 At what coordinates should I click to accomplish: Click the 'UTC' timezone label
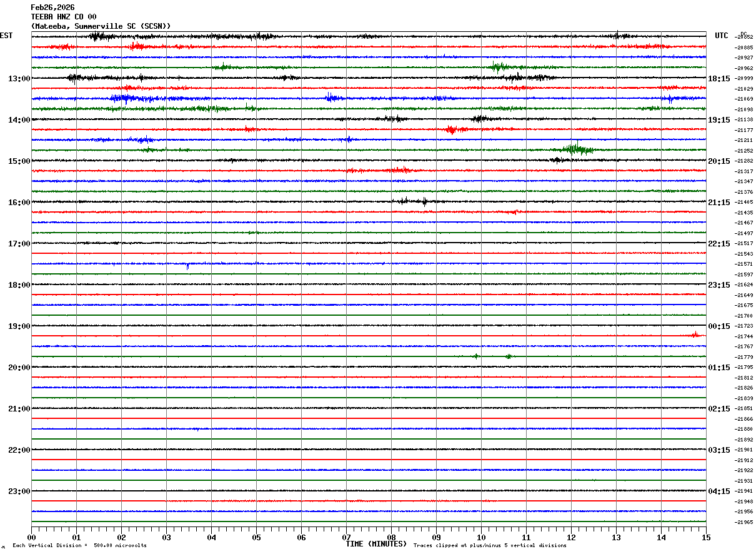pos(722,36)
